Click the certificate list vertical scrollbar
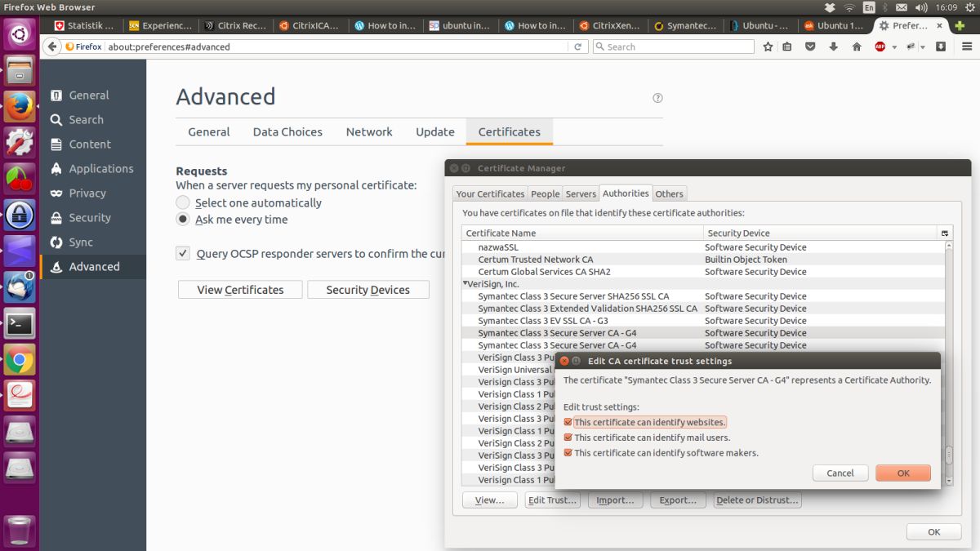This screenshot has width=980, height=551. [x=949, y=363]
